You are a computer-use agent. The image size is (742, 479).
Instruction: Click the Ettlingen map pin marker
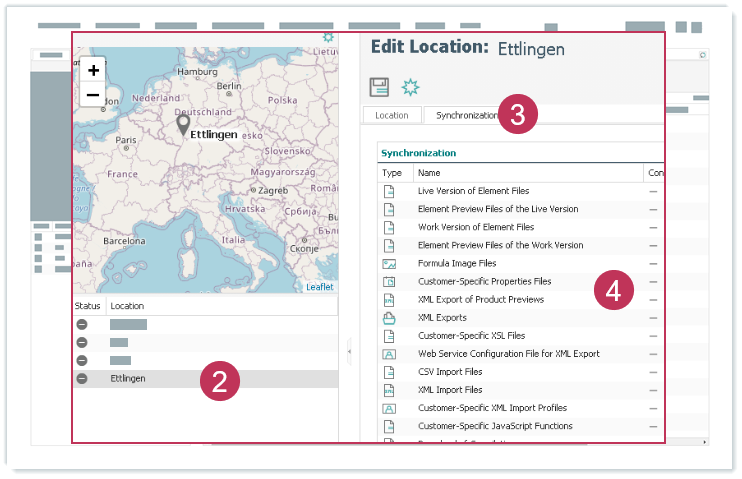point(183,125)
